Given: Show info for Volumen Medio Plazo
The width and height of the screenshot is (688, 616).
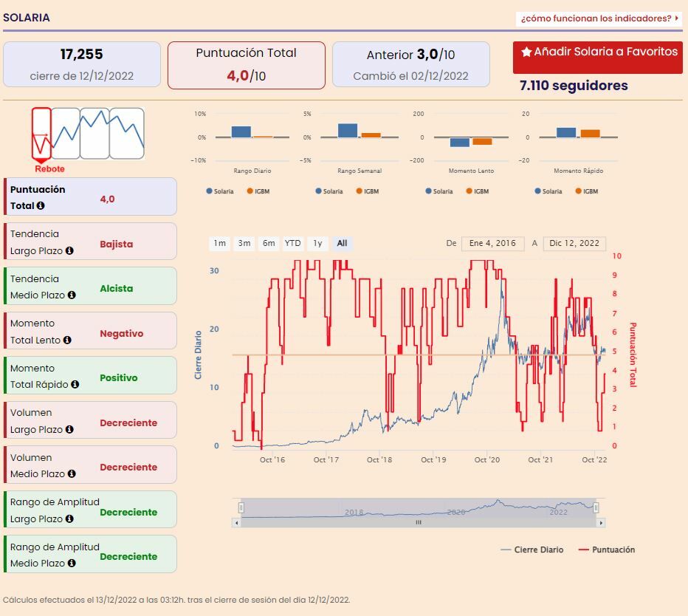Looking at the screenshot, I should click(72, 473).
